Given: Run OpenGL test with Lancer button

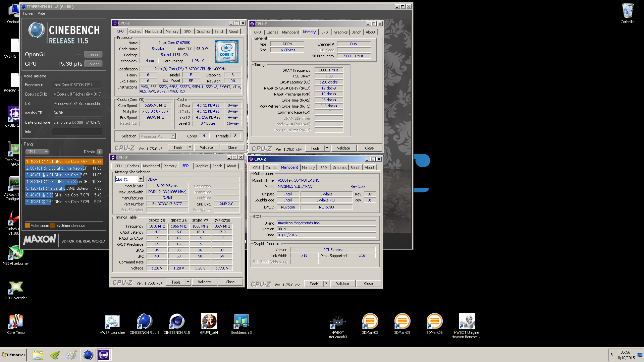Looking at the screenshot, I should point(93,55).
